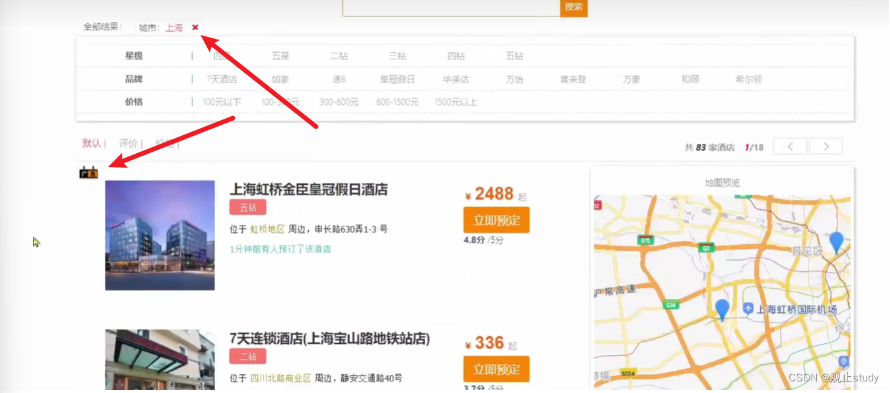This screenshot has height=393, width=890.
Task: Click the 1分钟前有人预订了该酒店 notice
Action: [x=280, y=249]
